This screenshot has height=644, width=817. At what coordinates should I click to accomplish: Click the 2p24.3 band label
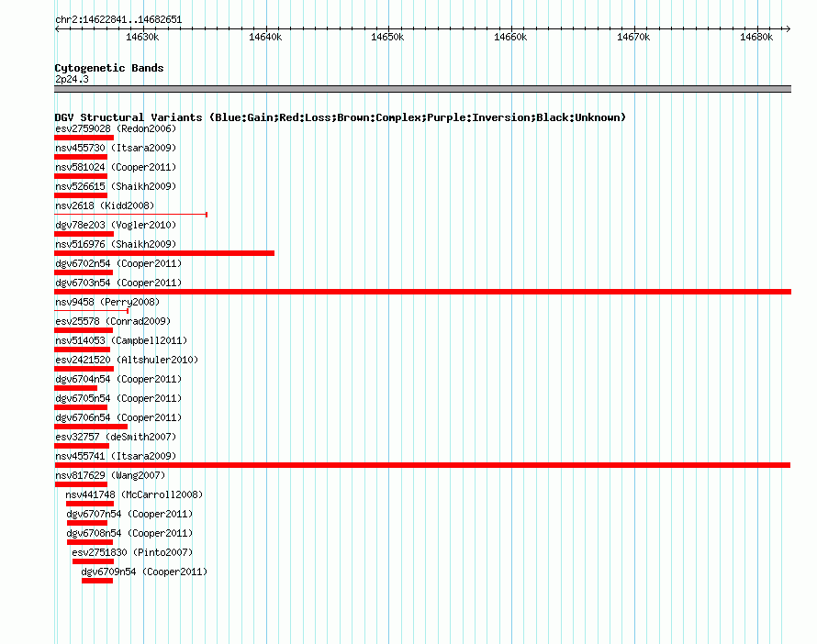tap(72, 79)
